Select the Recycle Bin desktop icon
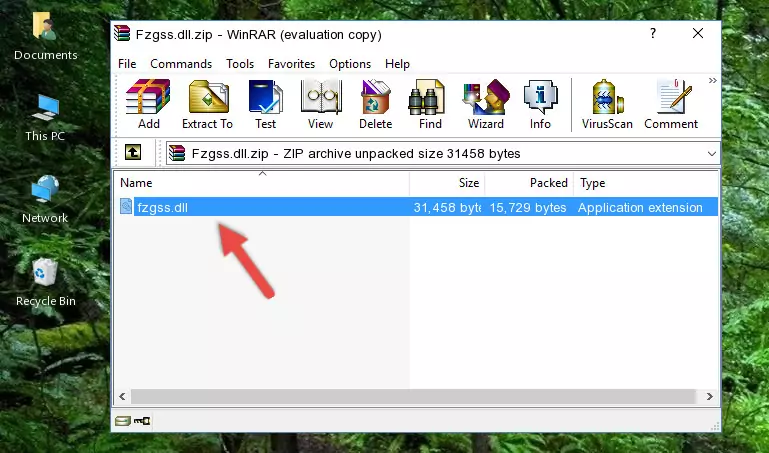769x453 pixels. point(45,282)
